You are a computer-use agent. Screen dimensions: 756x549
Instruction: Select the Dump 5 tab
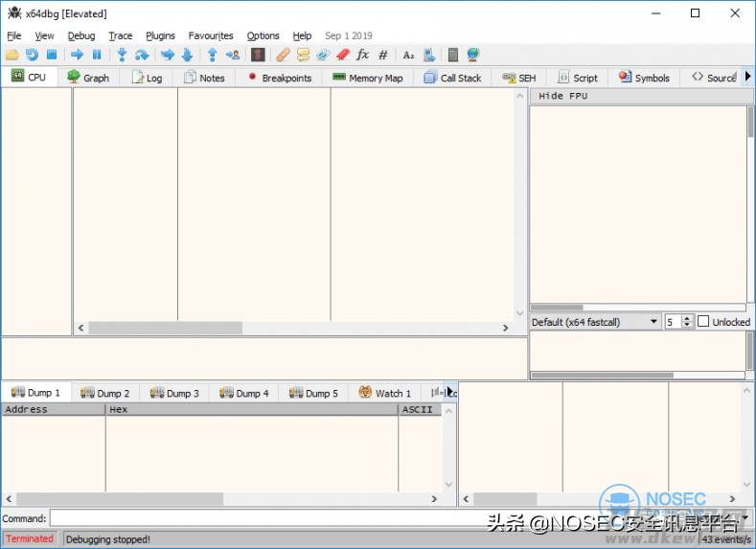click(x=313, y=394)
